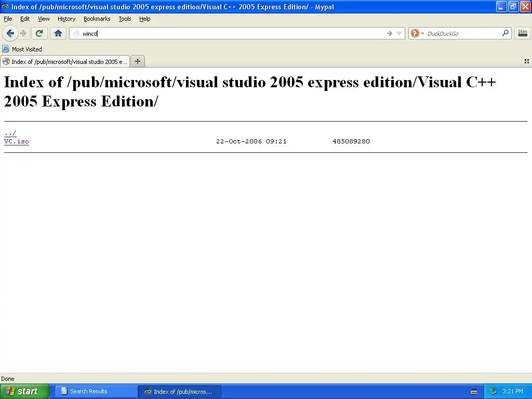Click the Forward arrow navigation button
532x399 pixels.
(23, 33)
